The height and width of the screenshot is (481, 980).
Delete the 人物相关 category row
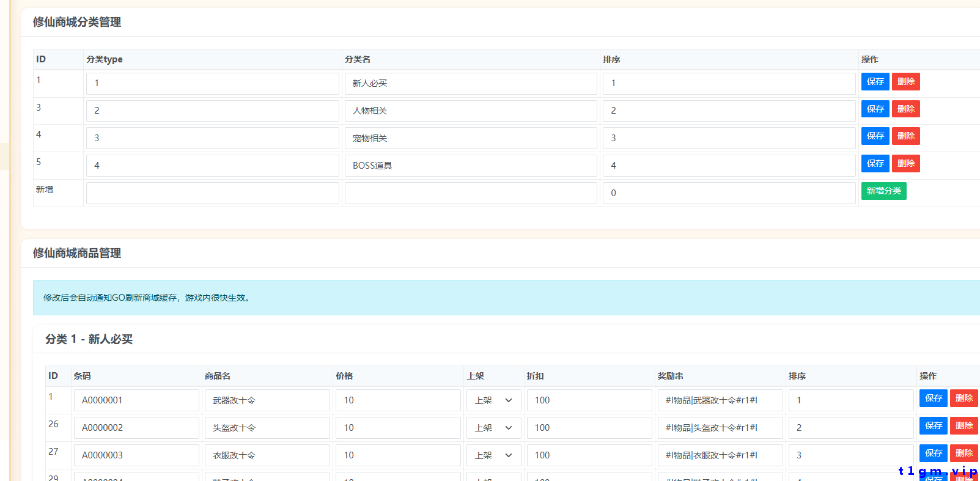(x=905, y=109)
